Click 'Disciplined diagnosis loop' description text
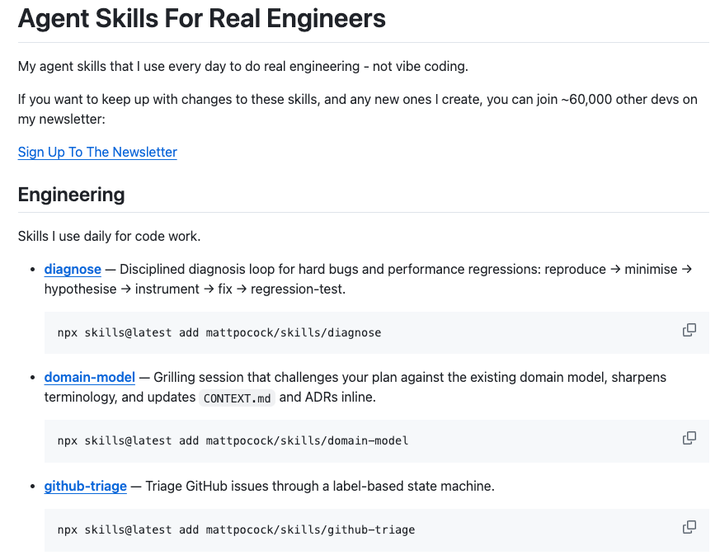The width and height of the screenshot is (720, 560). (368, 279)
